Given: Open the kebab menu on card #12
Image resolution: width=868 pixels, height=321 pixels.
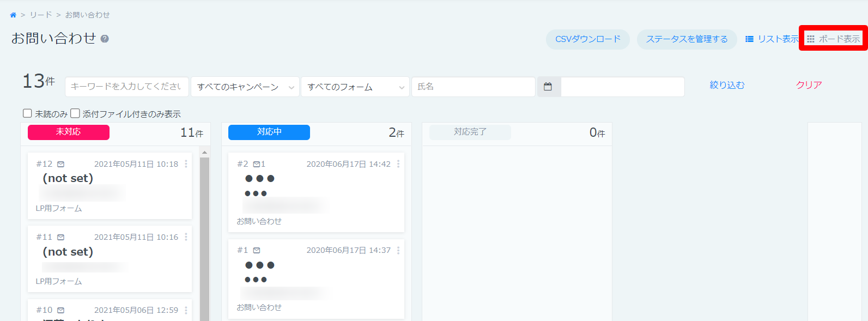Looking at the screenshot, I should coord(186,164).
